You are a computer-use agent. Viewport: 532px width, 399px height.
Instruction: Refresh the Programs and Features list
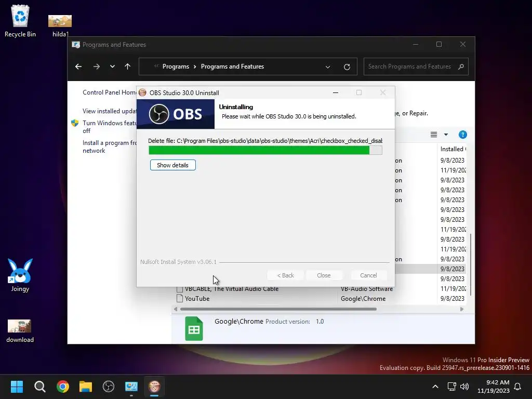pos(347,67)
